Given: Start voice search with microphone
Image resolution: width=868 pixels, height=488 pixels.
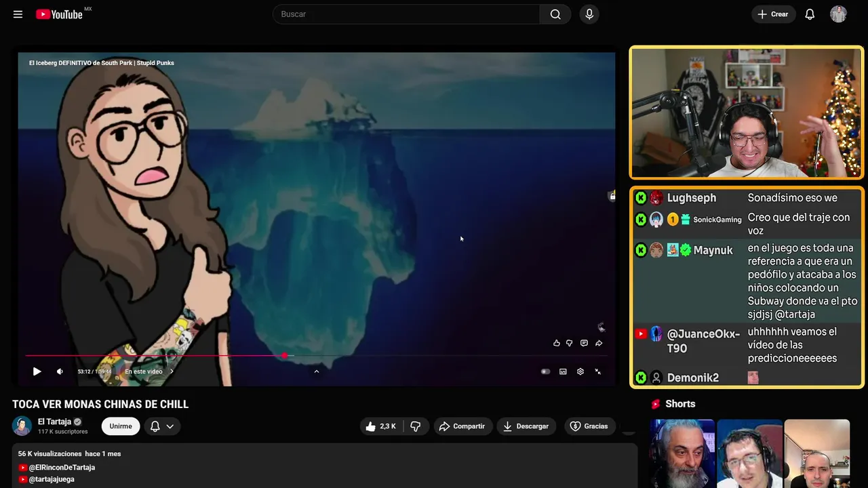Looking at the screenshot, I should pyautogui.click(x=589, y=14).
